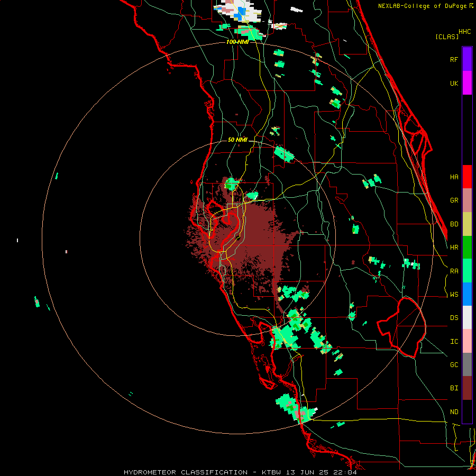Select the BD big drops legend color
The height and width of the screenshot is (476, 476).
[467, 224]
